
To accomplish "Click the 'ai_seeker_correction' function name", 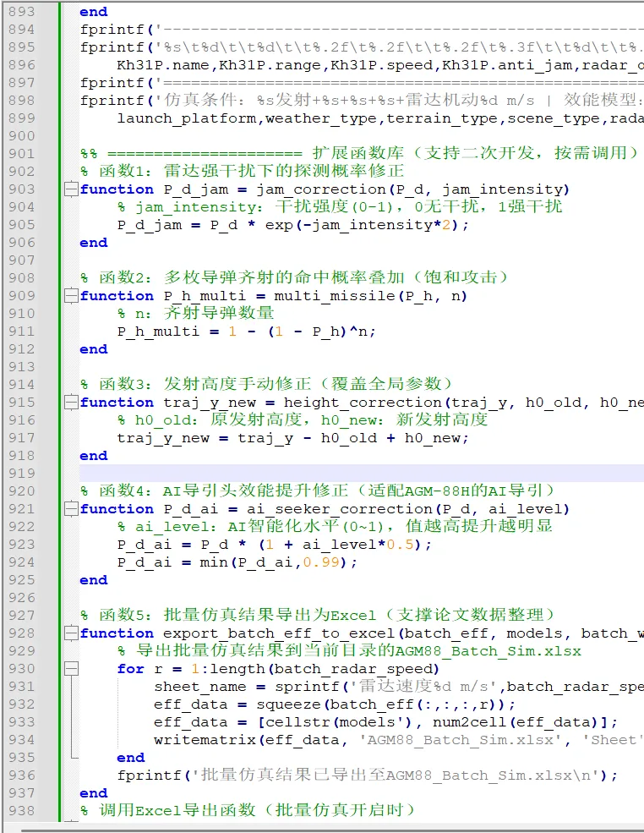I will tap(340, 509).
